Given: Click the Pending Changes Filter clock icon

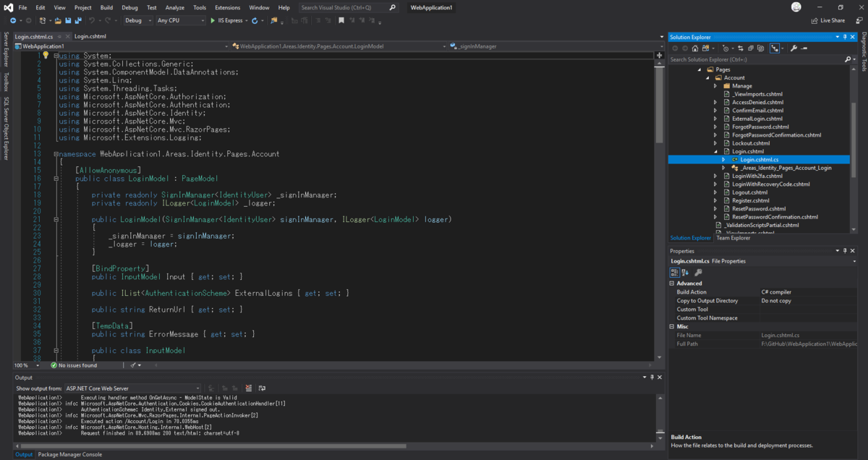Looking at the screenshot, I should click(x=726, y=48).
